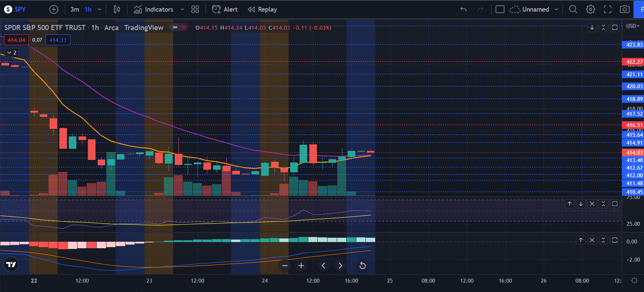
Task: Redo the last chart action
Action: click(480, 9)
